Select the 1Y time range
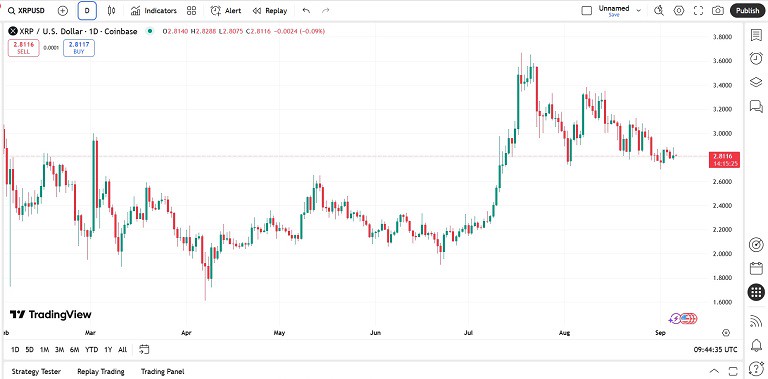Image resolution: width=768 pixels, height=379 pixels. point(108,350)
